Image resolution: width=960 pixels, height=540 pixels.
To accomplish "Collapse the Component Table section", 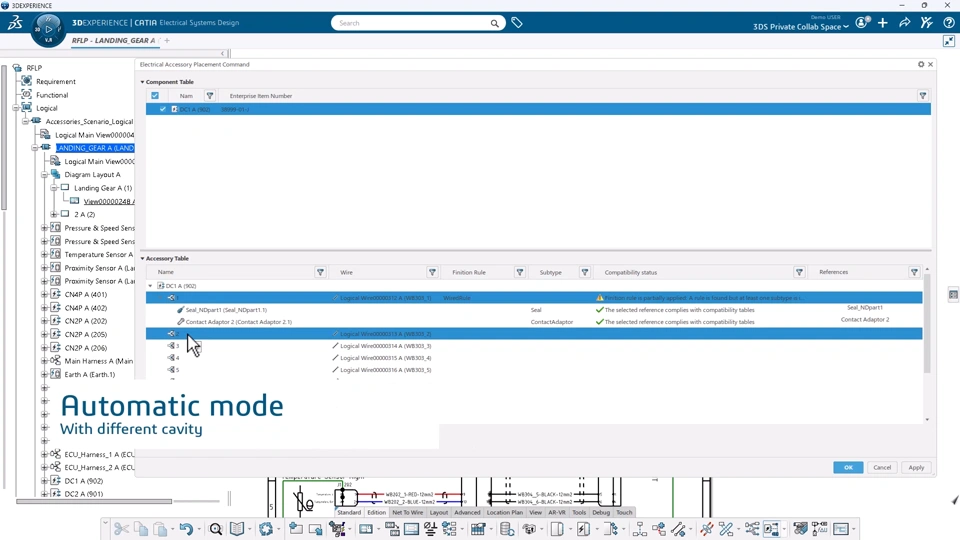I will [143, 82].
